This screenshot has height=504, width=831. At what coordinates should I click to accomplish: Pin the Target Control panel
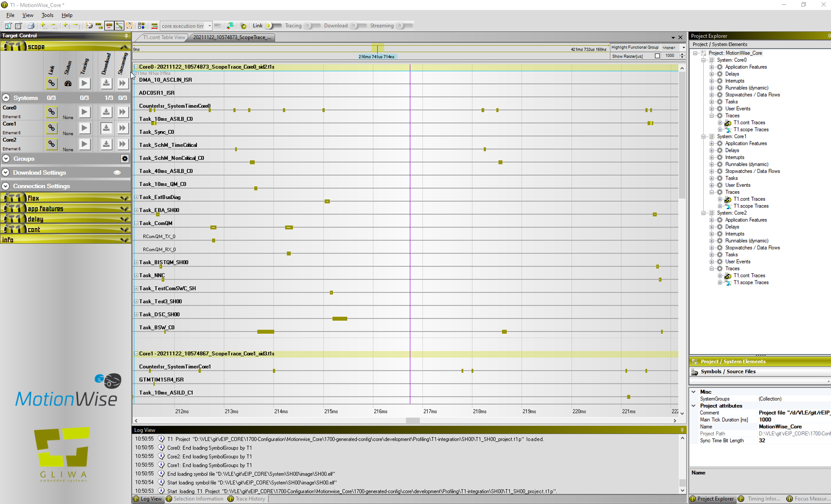[x=126, y=36]
